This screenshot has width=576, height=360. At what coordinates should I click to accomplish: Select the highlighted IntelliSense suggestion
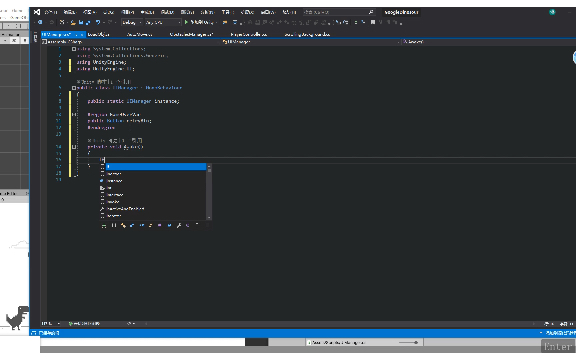[x=156, y=167]
